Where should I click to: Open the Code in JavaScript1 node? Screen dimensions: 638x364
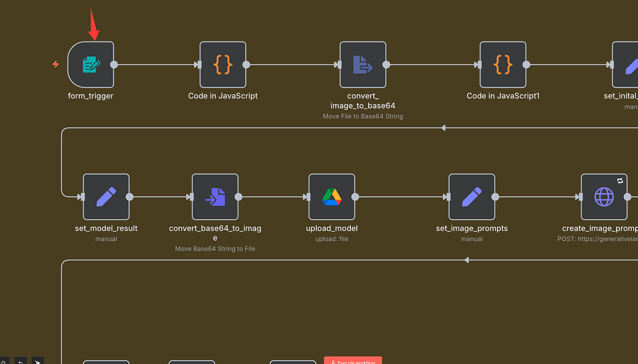[503, 65]
